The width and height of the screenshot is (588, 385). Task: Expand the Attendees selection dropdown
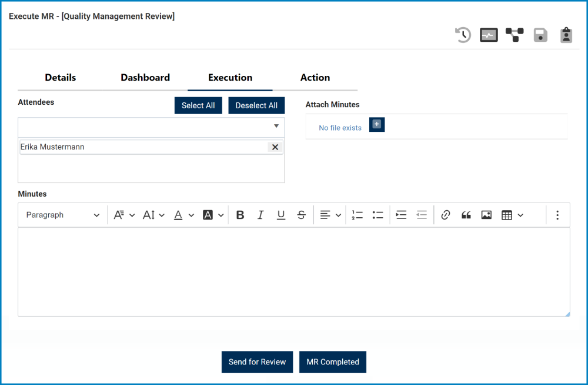276,127
